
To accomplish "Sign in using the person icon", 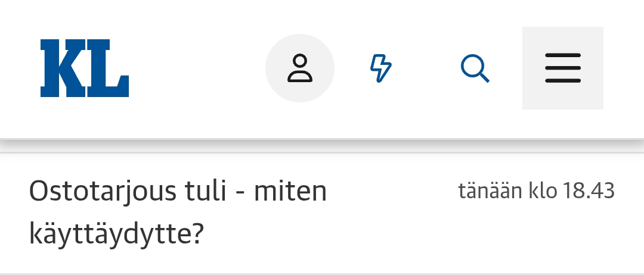I will 300,68.
